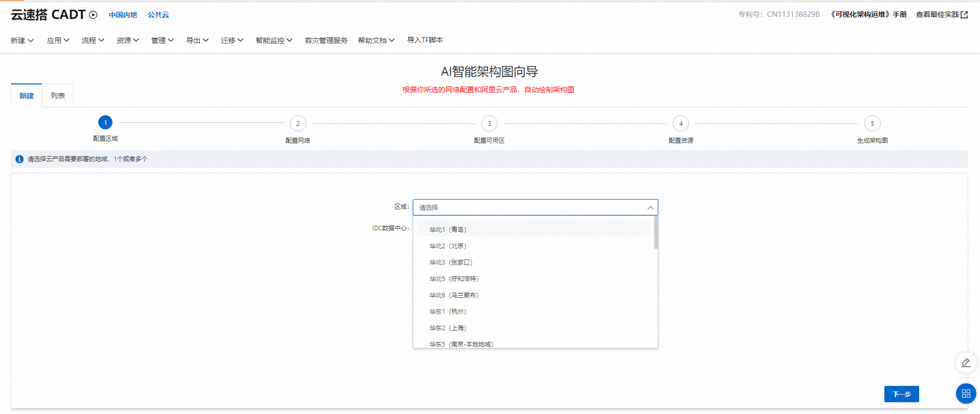Viewport: 980px width, 414px height.
Task: Click step 2 配置网络 circle
Action: 298,123
